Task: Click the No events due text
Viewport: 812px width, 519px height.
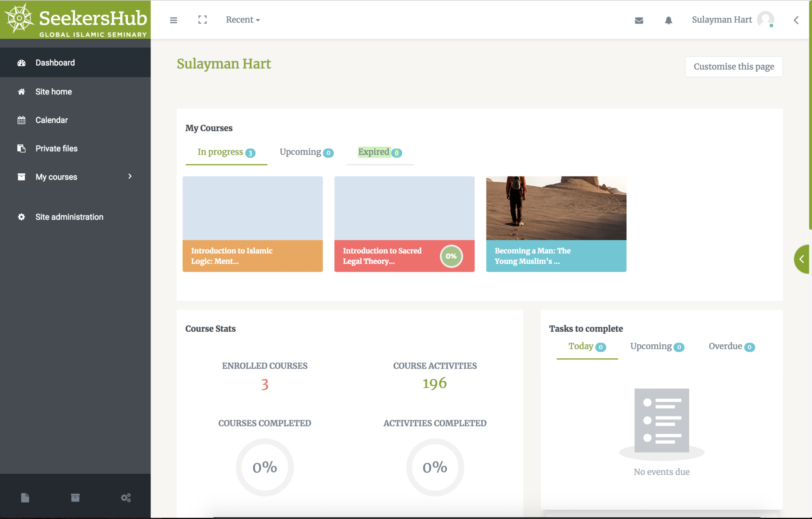Action: click(x=662, y=472)
